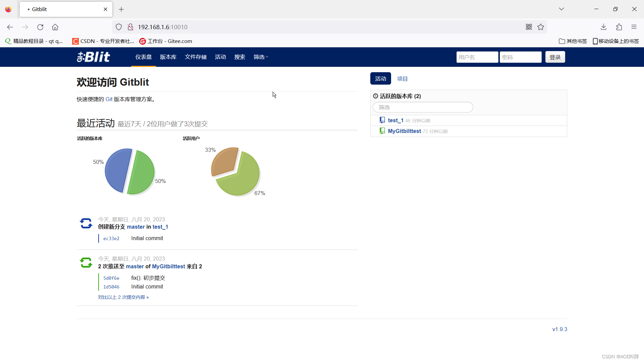Open commit 5d0f6e

coord(111,278)
